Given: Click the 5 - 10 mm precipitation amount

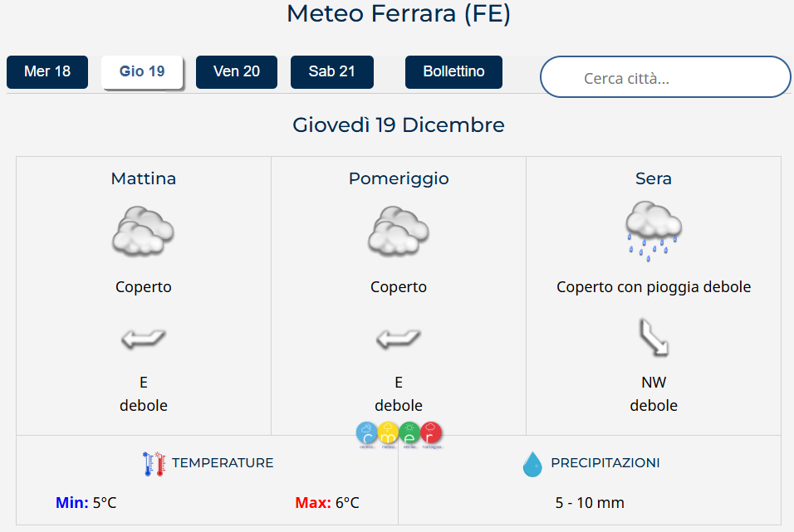Looking at the screenshot, I should click(x=590, y=503).
